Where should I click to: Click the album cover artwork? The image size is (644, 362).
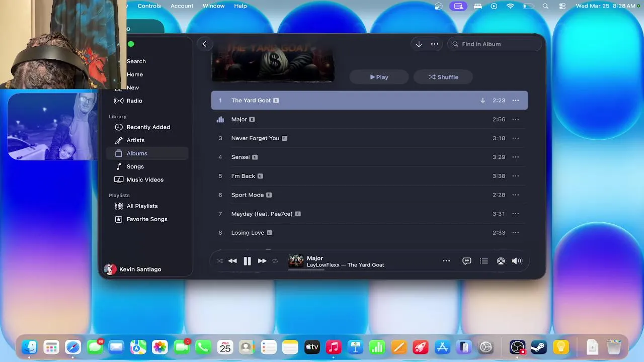pos(273,61)
